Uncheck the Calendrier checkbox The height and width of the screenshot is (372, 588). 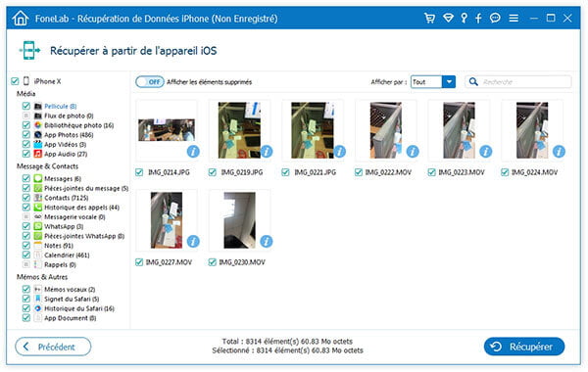coord(25,255)
